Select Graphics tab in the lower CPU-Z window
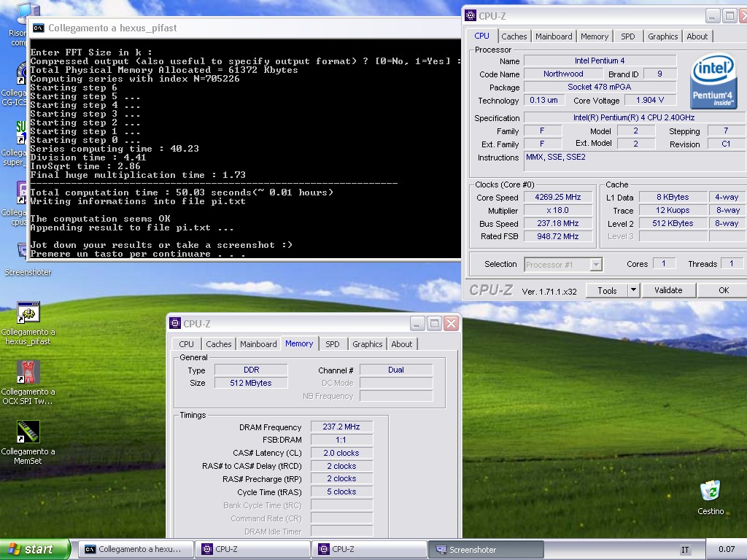The width and height of the screenshot is (747, 560). 368,344
